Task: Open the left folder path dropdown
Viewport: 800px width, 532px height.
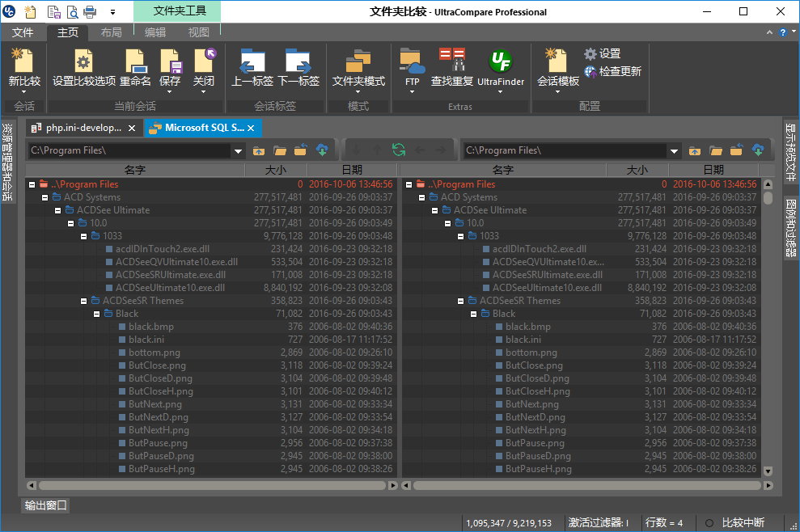Action: 238,150
